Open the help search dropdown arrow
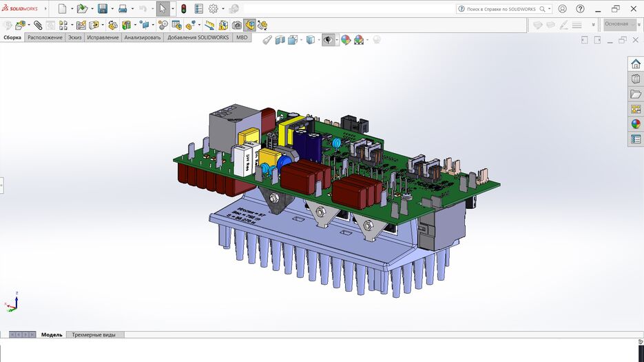This screenshot has width=644, height=362. tap(550, 9)
